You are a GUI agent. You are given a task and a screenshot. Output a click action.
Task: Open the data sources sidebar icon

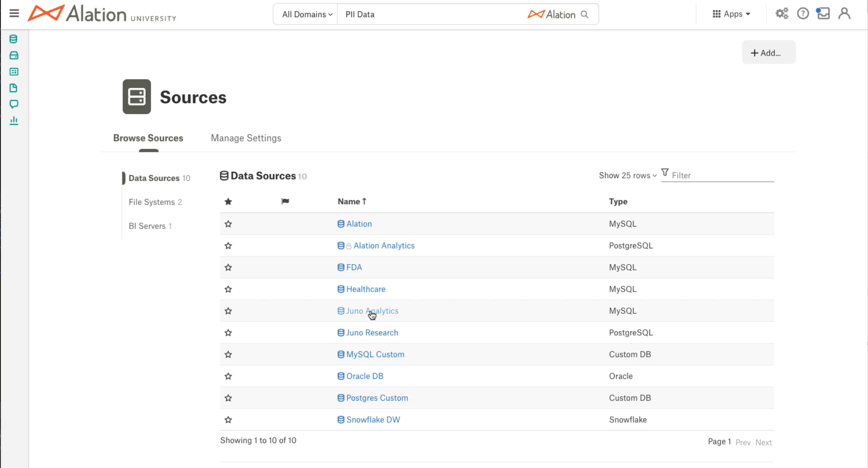coord(14,39)
